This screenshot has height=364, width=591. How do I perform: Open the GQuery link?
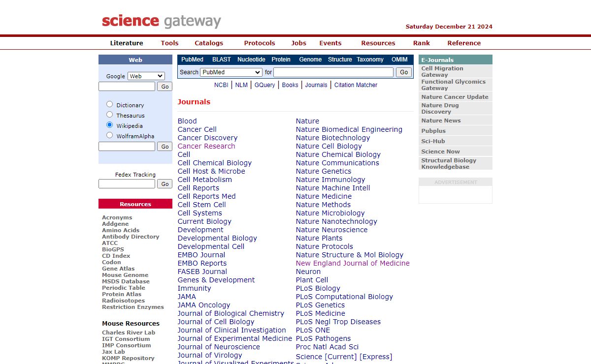coord(264,85)
